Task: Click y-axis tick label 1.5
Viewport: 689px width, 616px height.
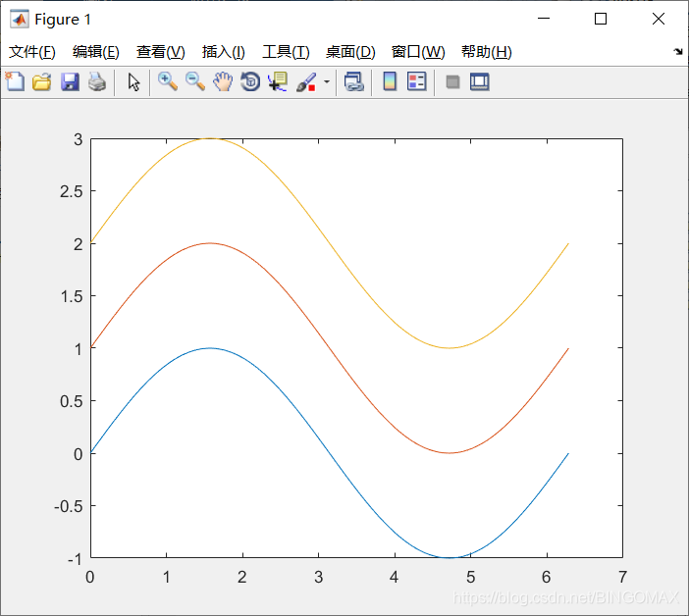Action: [x=72, y=296]
